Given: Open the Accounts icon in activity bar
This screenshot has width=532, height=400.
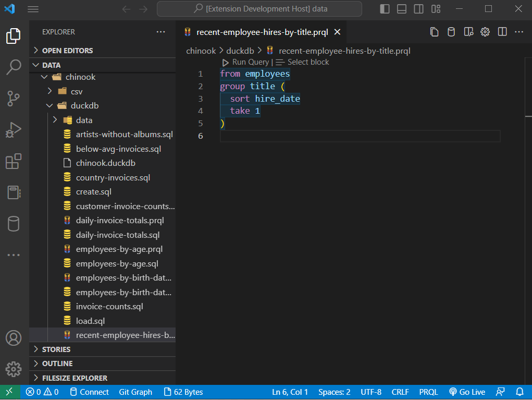Looking at the screenshot, I should tap(14, 337).
